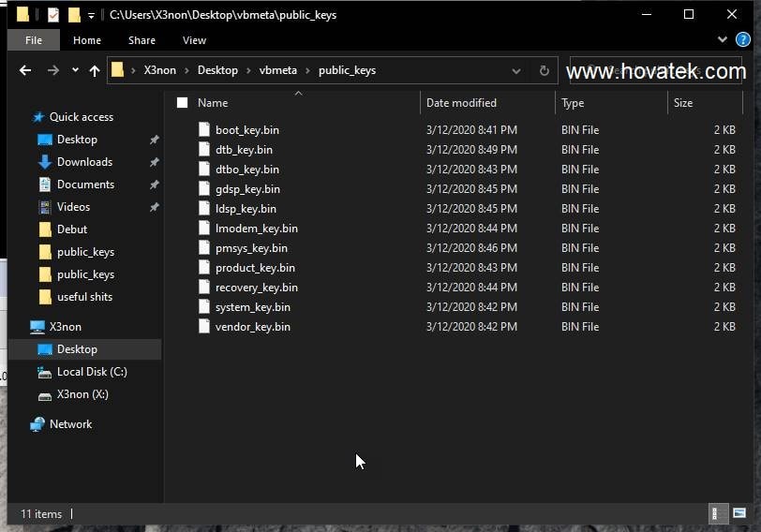Open Local Disk (C:) drive
Viewport: 761px width, 532px height.
(x=92, y=372)
